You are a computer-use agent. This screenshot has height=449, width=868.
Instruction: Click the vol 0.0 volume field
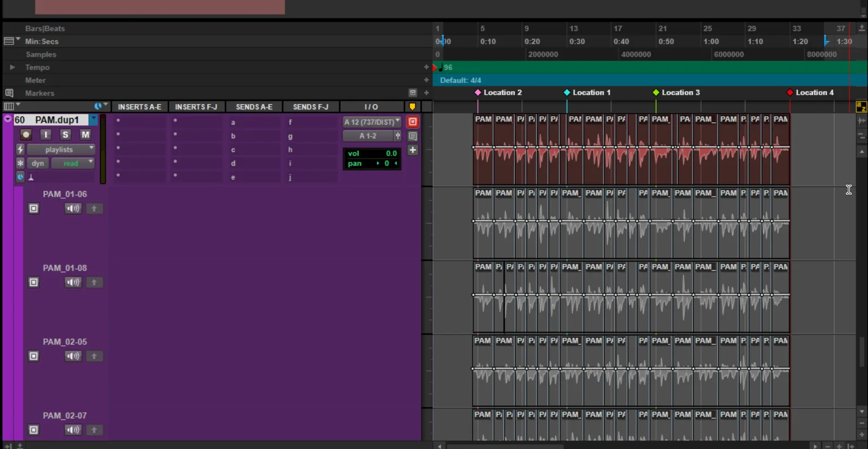point(372,153)
